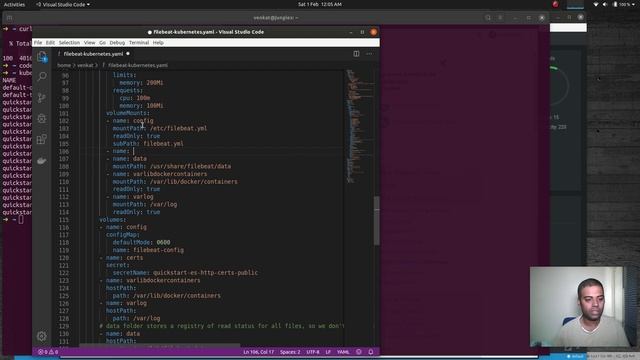This screenshot has height=360, width=640.
Task: Change end of line sequence LF
Action: (328, 352)
